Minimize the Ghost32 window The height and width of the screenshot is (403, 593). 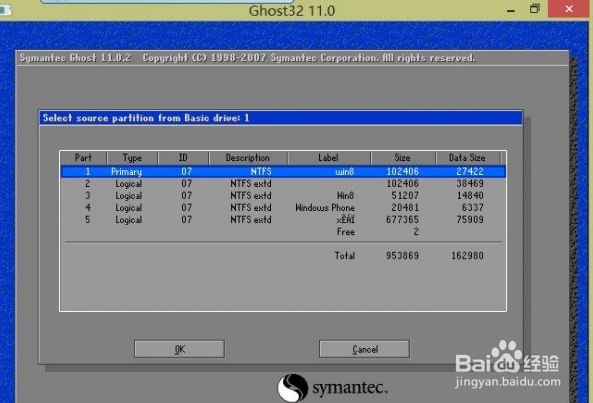(511, 10)
